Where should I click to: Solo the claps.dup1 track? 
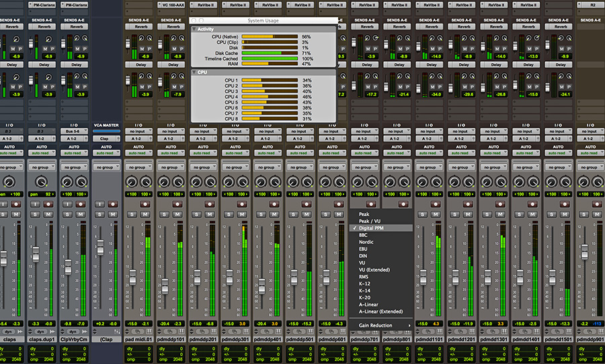pyautogui.click(x=35, y=214)
